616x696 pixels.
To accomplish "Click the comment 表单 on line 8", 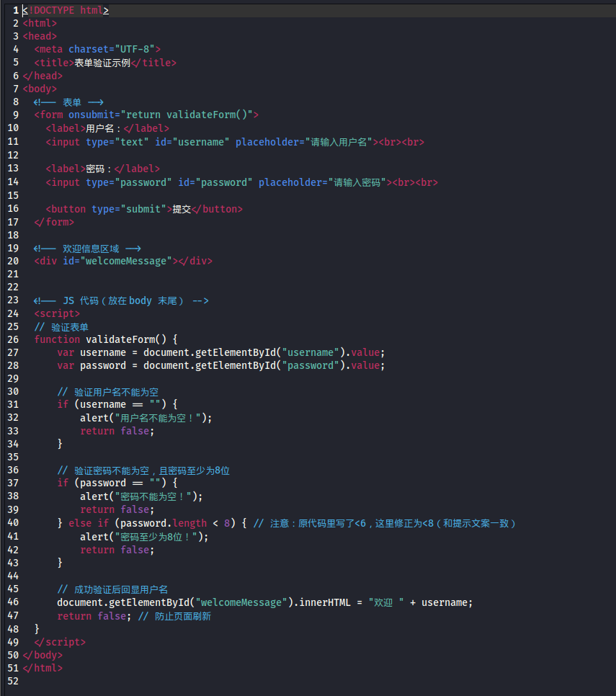I will (x=68, y=102).
